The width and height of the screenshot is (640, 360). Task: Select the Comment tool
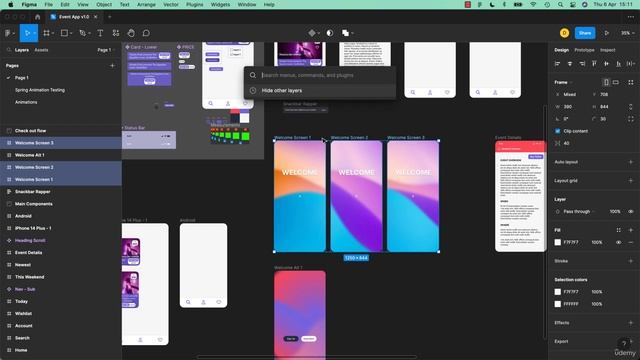click(146, 33)
